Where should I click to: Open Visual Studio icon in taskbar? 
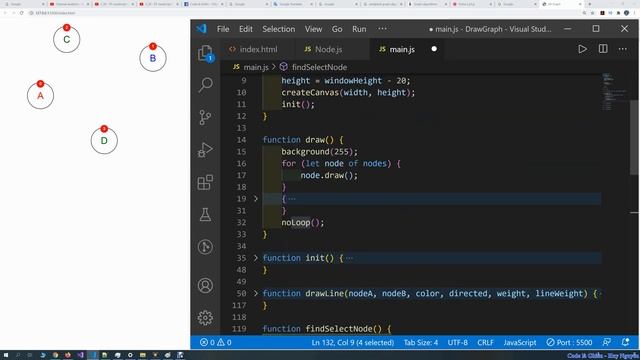click(80, 355)
